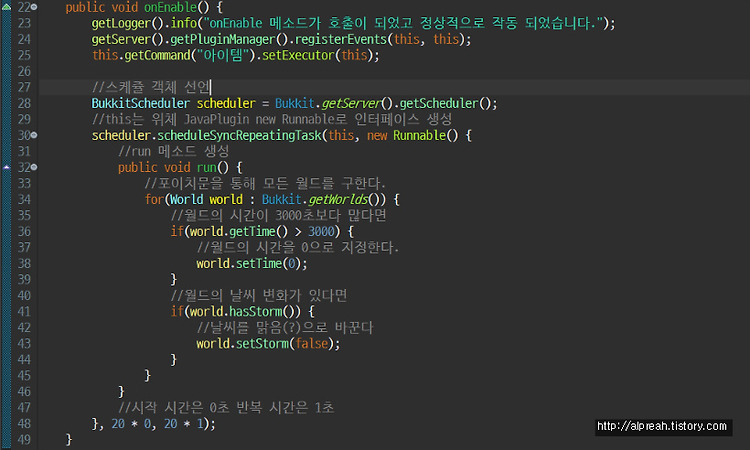Click the number 3000 on line 36
The width and height of the screenshot is (750, 450).
321,231
